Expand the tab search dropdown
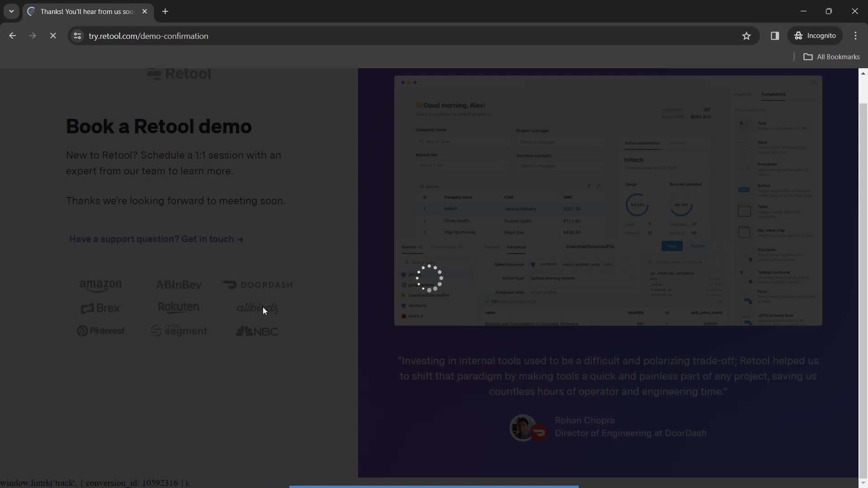 tap(11, 11)
